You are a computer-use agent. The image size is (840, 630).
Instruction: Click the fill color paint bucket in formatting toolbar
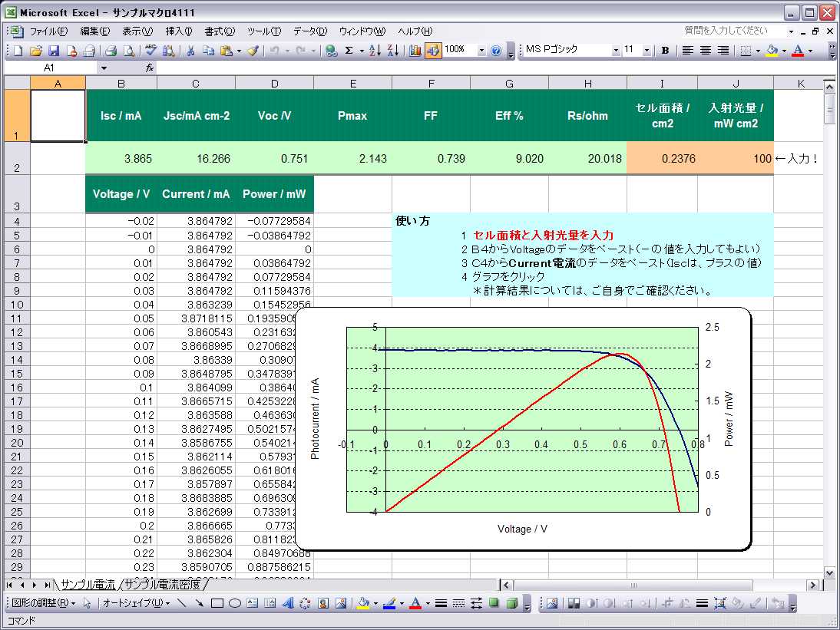point(772,51)
